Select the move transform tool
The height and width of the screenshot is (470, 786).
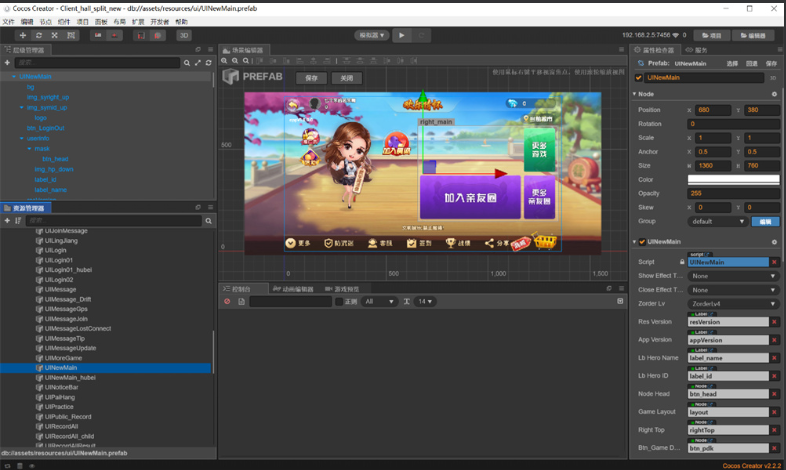(x=23, y=36)
